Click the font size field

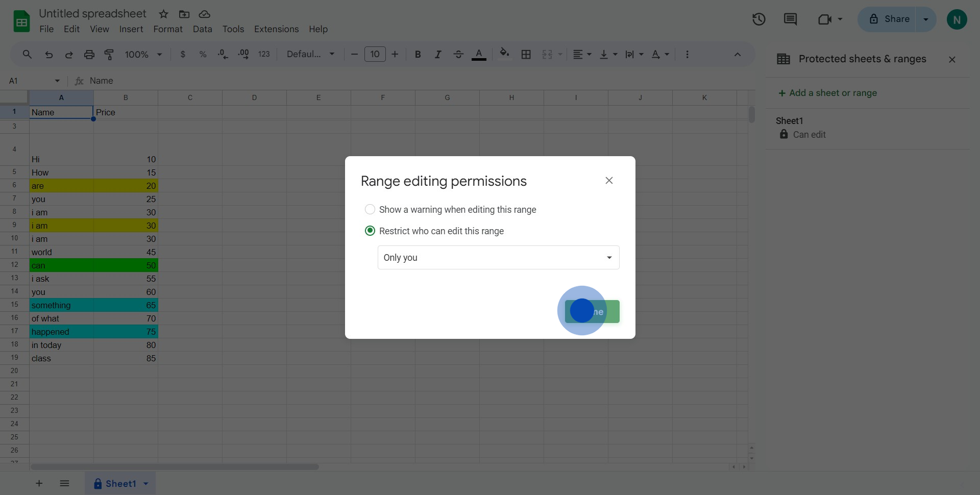pos(375,54)
